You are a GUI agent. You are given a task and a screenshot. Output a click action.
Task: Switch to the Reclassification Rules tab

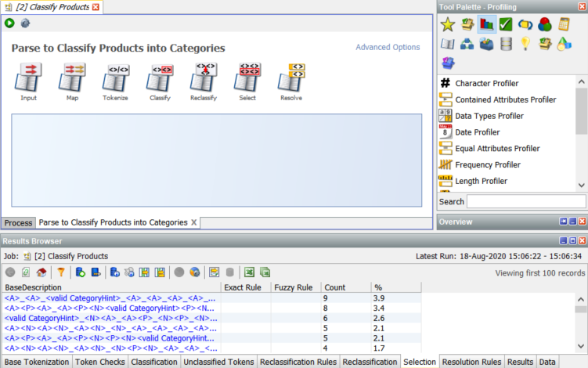point(298,362)
